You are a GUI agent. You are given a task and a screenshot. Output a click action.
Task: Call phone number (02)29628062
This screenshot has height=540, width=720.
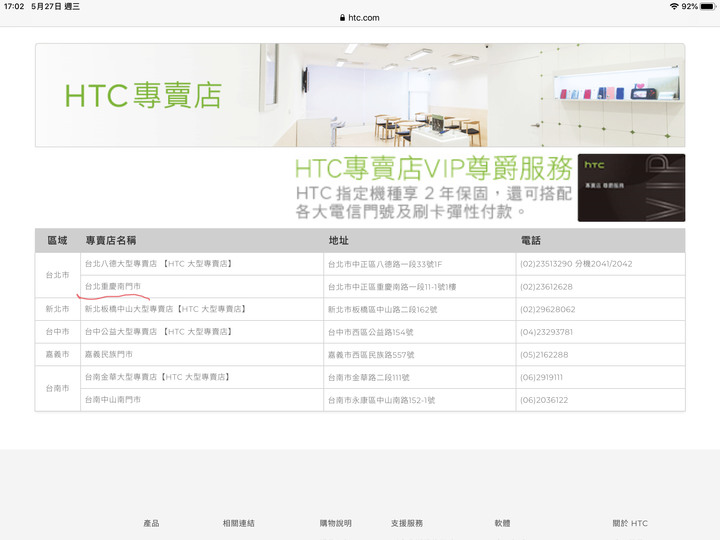[548, 309]
